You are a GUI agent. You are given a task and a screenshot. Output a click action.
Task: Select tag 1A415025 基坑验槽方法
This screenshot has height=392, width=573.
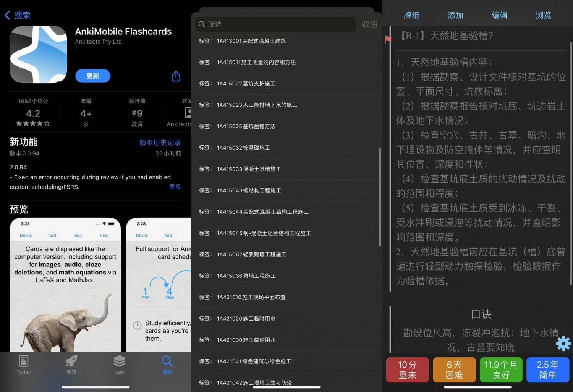[286, 126]
